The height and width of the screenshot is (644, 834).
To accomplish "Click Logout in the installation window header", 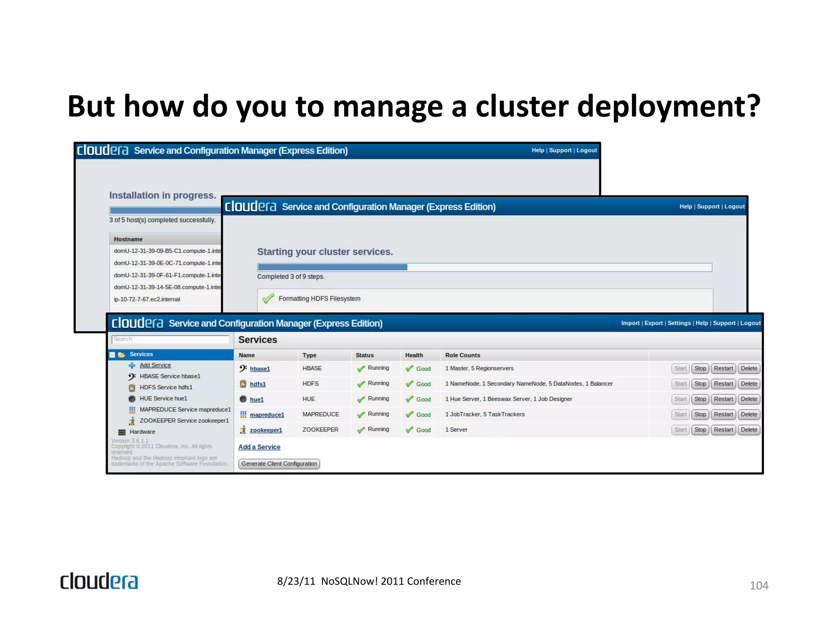I will click(586, 150).
